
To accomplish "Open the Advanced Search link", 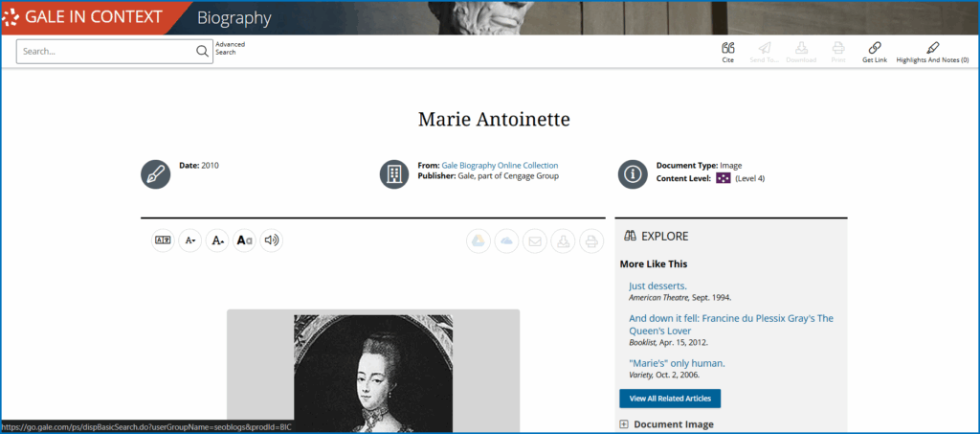I will click(x=230, y=48).
